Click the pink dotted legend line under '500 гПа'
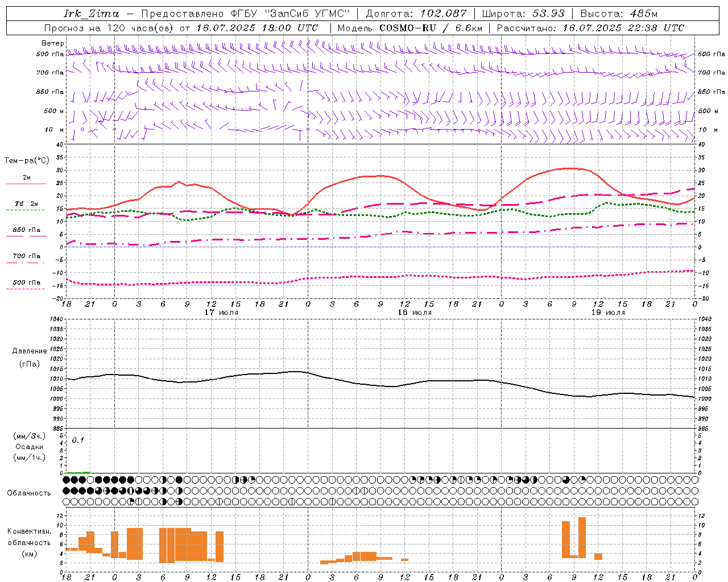Image resolution: width=728 pixels, height=582 pixels. pos(25,289)
